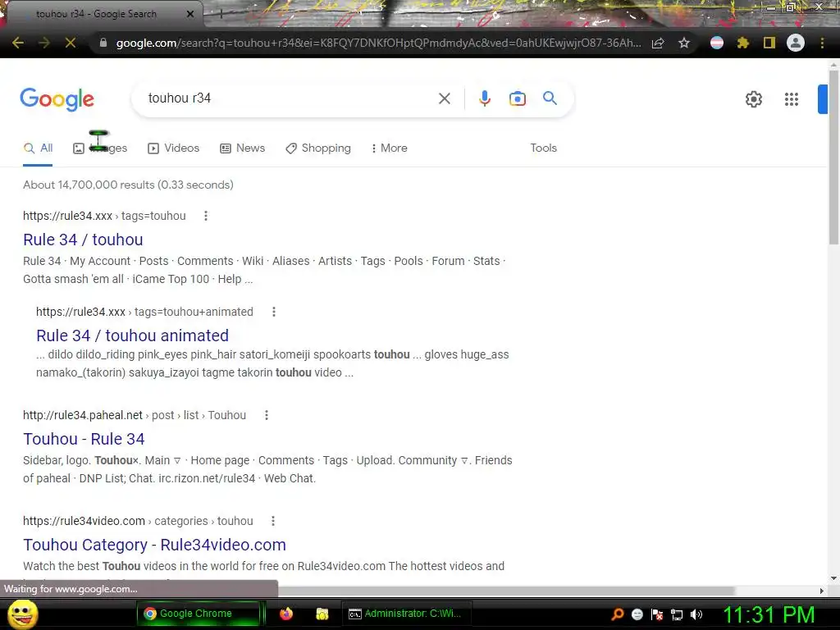Open the volume speaker tray icon
The height and width of the screenshot is (630, 840).
(x=696, y=614)
